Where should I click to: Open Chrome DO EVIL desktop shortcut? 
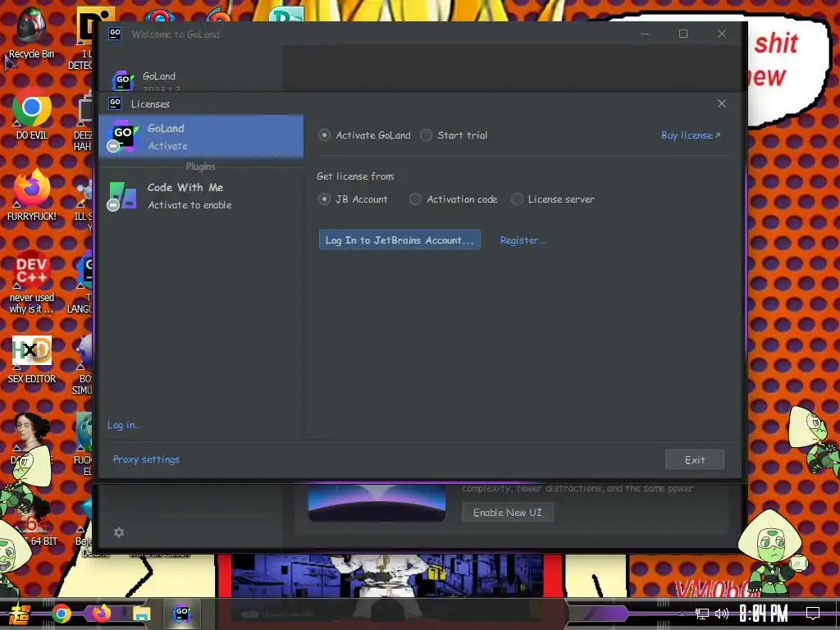[32, 114]
